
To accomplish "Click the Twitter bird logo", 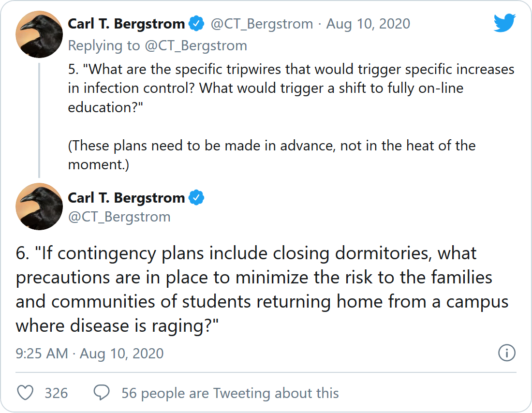I will (x=504, y=23).
